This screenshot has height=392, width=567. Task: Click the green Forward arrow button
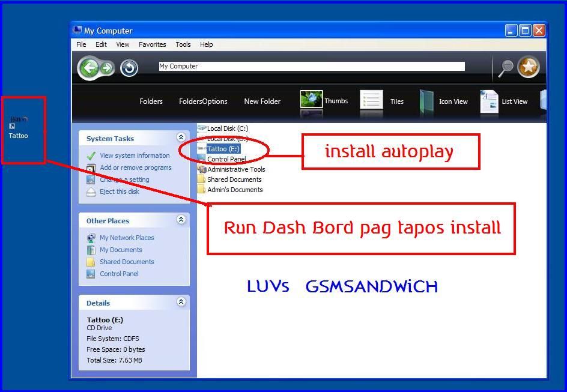coord(107,68)
